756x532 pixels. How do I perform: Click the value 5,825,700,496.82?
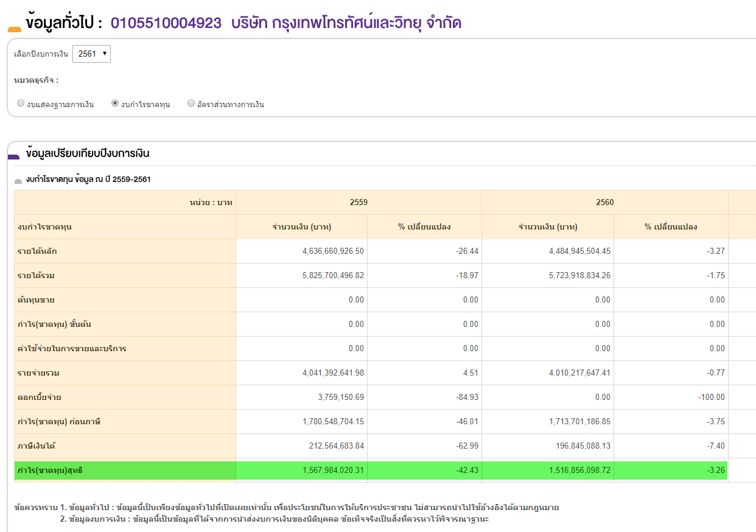pos(333,276)
